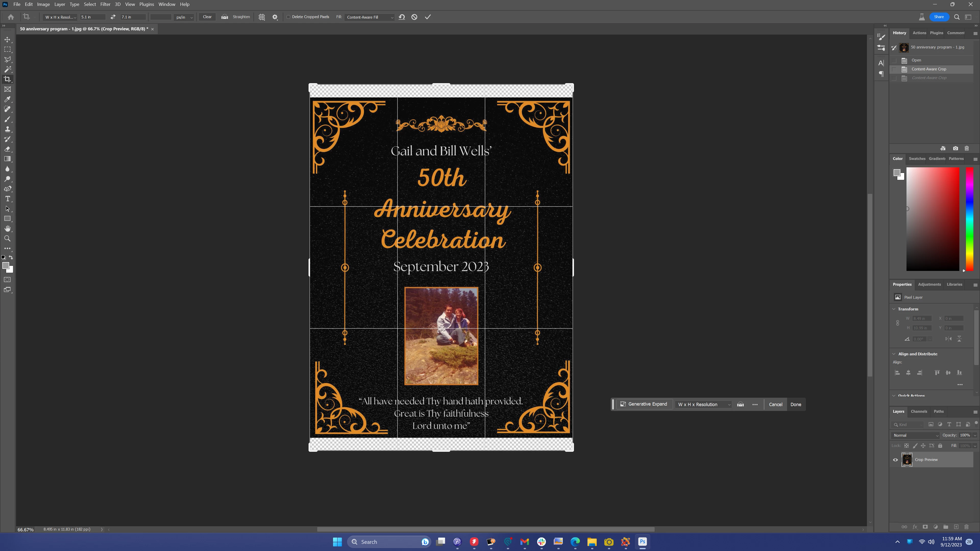Open the Content-Aware Fill dropdown
The image size is (980, 551).
tap(370, 17)
